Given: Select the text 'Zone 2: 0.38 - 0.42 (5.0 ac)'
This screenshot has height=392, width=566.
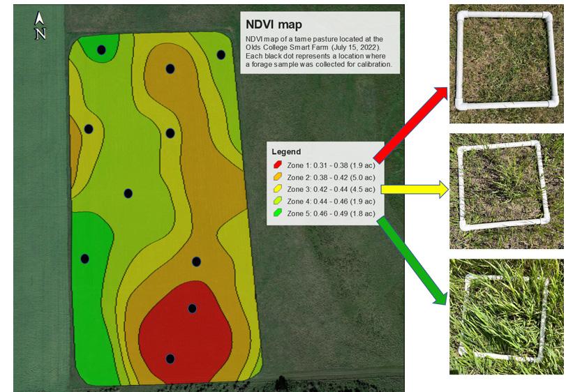Looking at the screenshot, I should 331,177.
